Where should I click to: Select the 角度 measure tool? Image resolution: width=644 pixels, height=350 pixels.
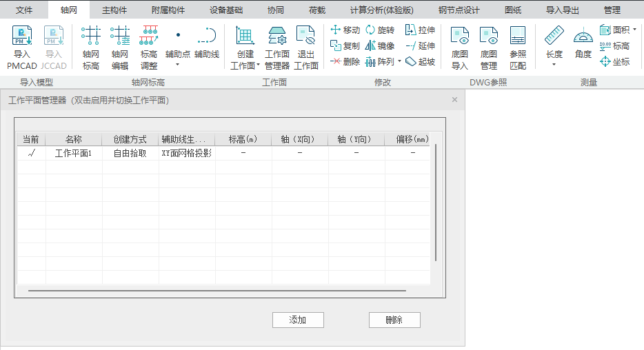[x=583, y=43]
